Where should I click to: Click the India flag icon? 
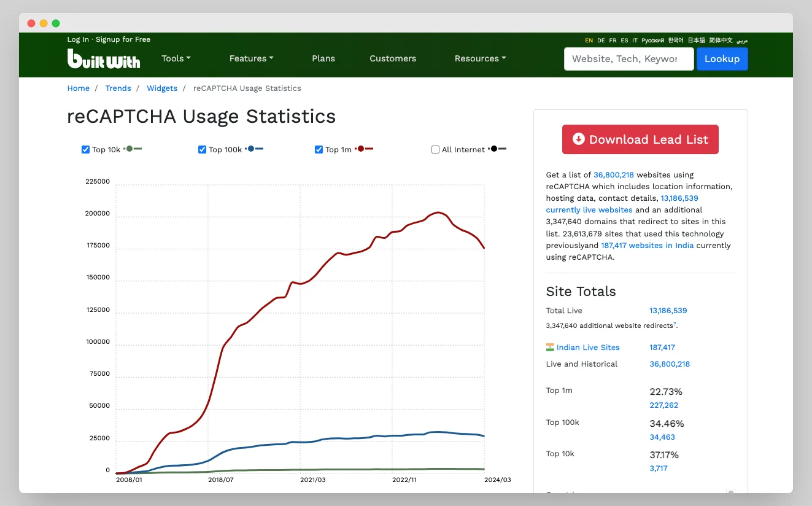pos(550,347)
